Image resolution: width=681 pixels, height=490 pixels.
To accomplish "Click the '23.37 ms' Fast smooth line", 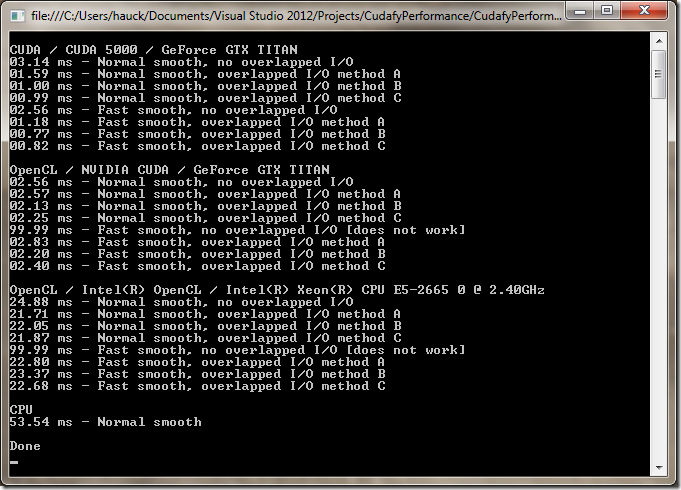I will tap(198, 374).
